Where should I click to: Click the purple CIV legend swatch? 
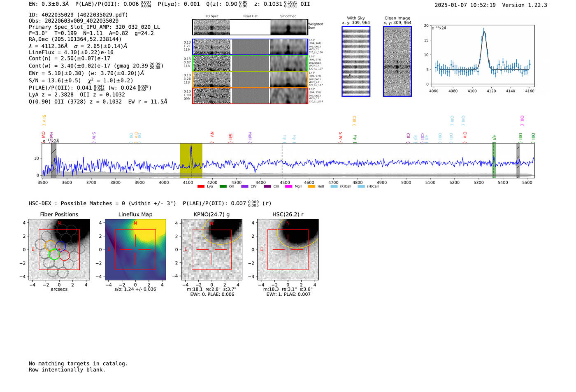245,186
